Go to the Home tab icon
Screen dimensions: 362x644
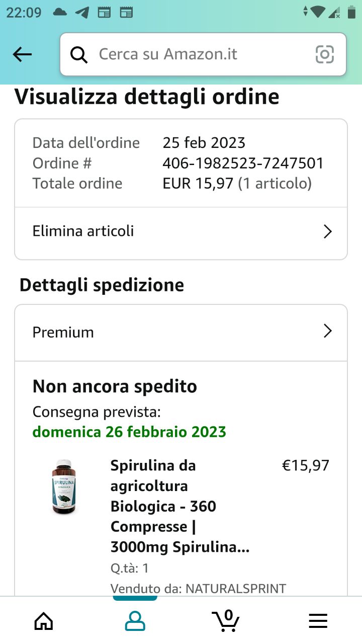(x=44, y=621)
